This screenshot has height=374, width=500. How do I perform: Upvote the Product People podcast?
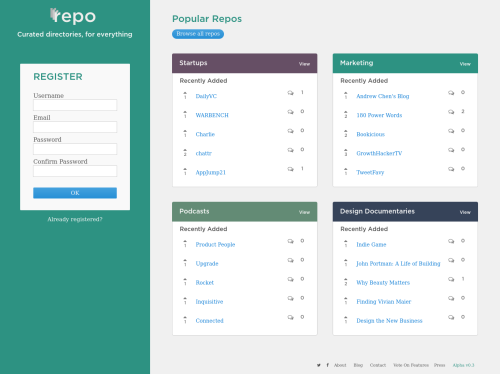click(x=185, y=241)
